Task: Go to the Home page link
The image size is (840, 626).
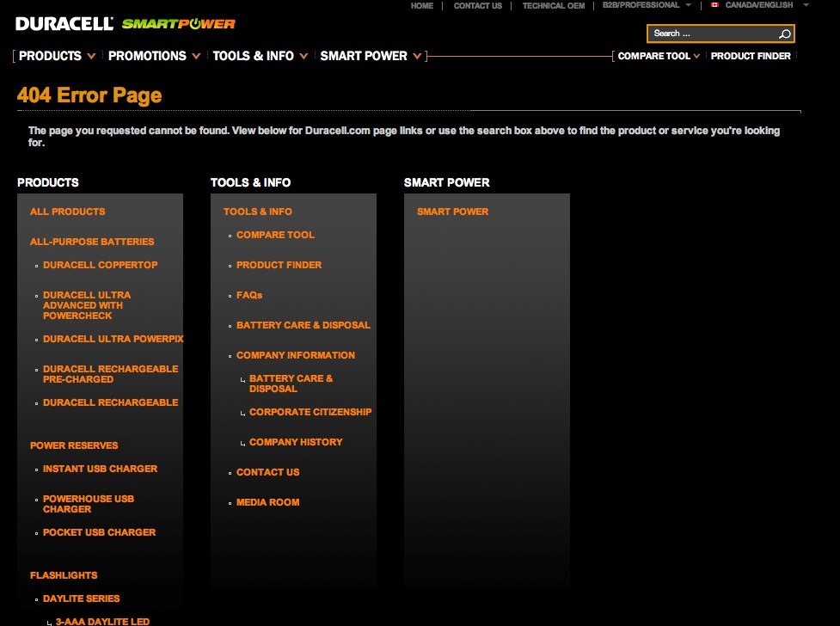Action: tap(421, 6)
